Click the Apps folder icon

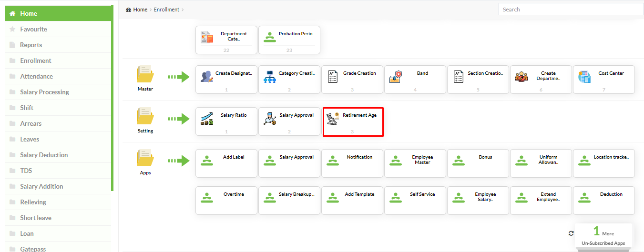(145, 159)
